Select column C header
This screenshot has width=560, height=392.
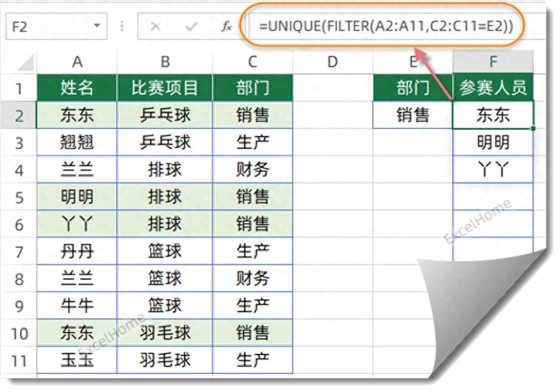[x=253, y=62]
